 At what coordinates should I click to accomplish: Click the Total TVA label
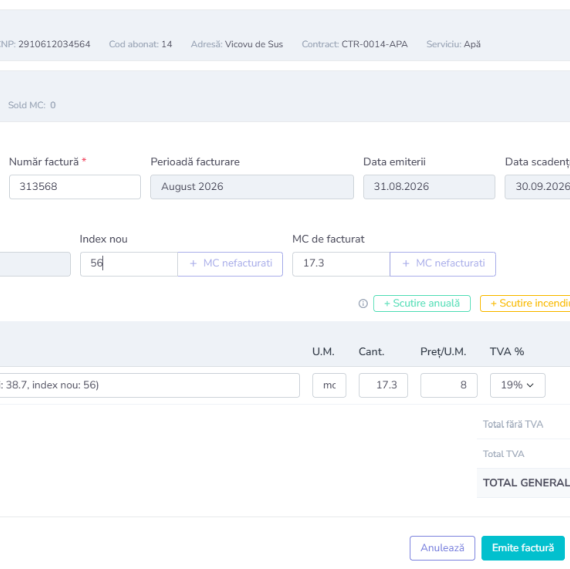tap(503, 454)
